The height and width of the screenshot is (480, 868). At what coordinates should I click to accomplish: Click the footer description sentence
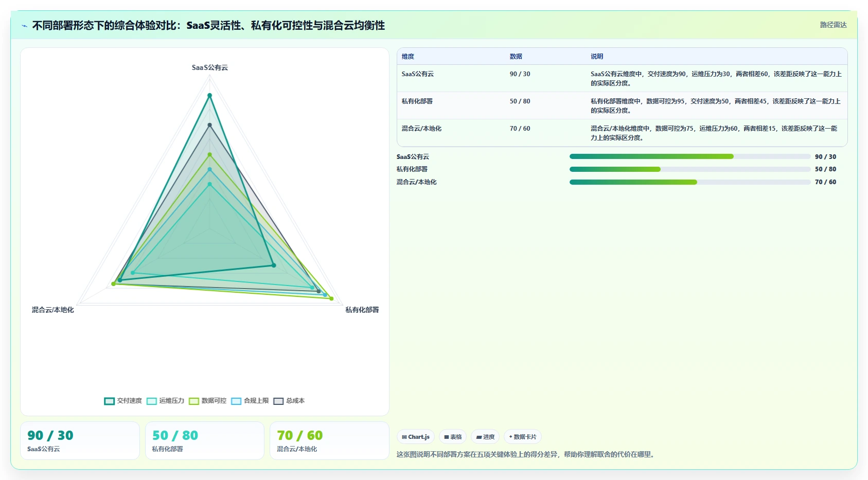coord(526,455)
